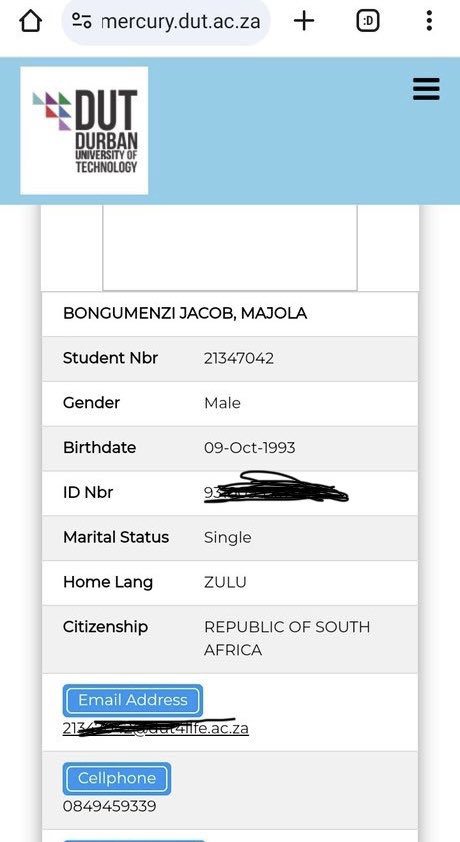Viewport: 460px width, 842px height.
Task: Click the Gender value Male
Action: pos(222,403)
